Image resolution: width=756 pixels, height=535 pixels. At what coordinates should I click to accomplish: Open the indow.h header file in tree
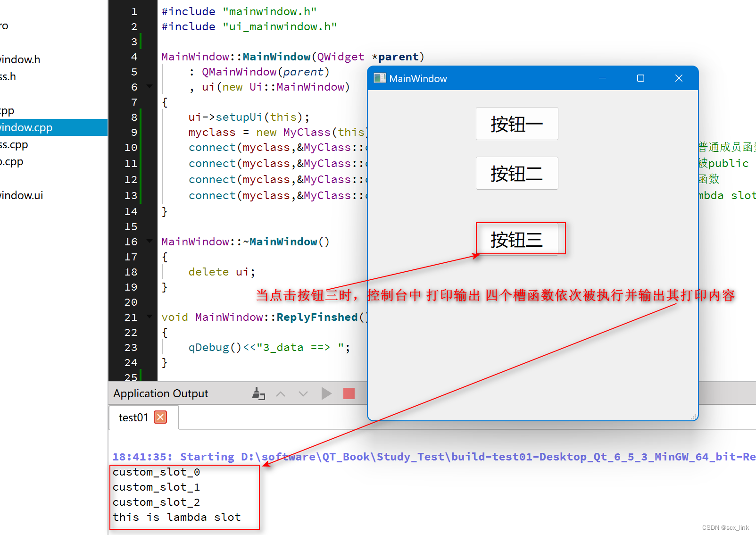(20, 59)
